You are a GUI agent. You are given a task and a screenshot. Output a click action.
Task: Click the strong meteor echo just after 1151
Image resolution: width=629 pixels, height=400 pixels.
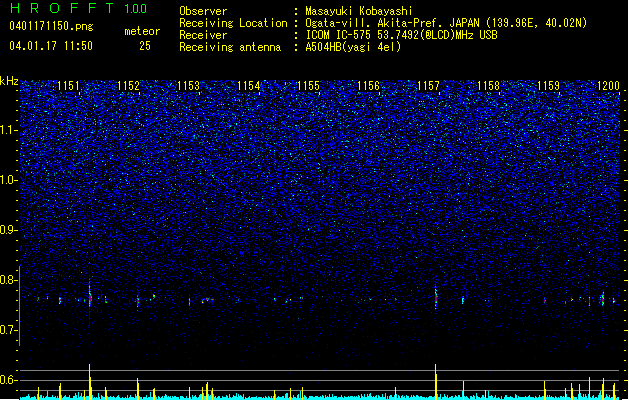pyautogui.click(x=90, y=296)
